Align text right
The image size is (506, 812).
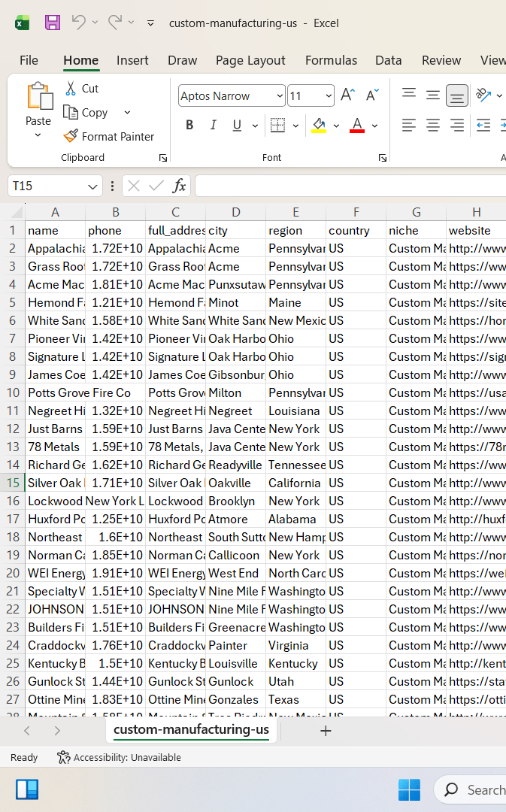pos(457,125)
